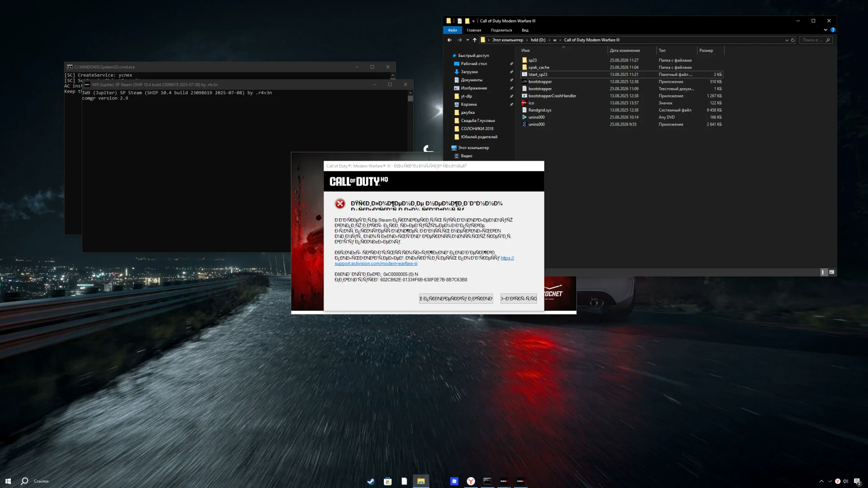Open Корзина in navigation pane
Image resolution: width=868 pixels, height=488 pixels.
click(x=469, y=104)
